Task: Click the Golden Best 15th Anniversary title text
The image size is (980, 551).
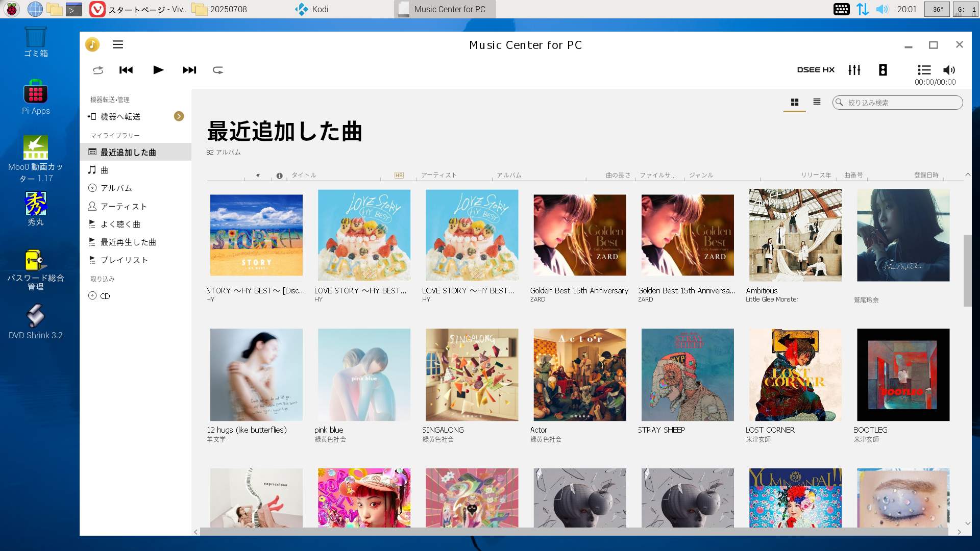Action: (x=579, y=290)
